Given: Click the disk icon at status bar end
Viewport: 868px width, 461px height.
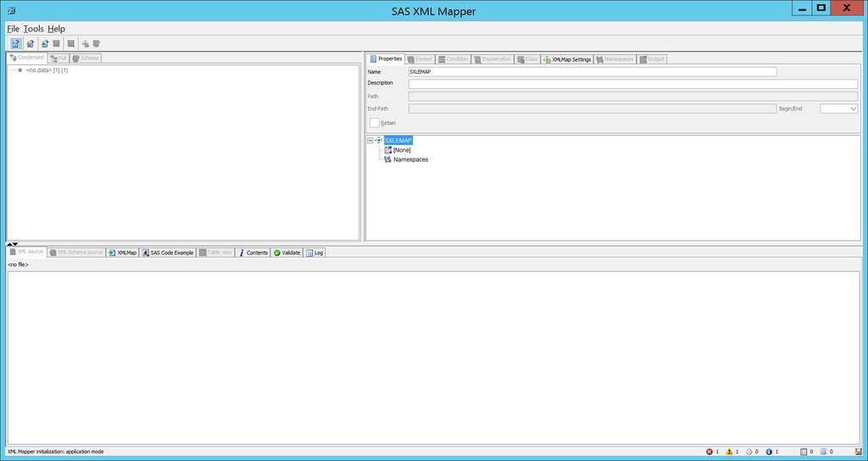Looking at the screenshot, I should (859, 452).
